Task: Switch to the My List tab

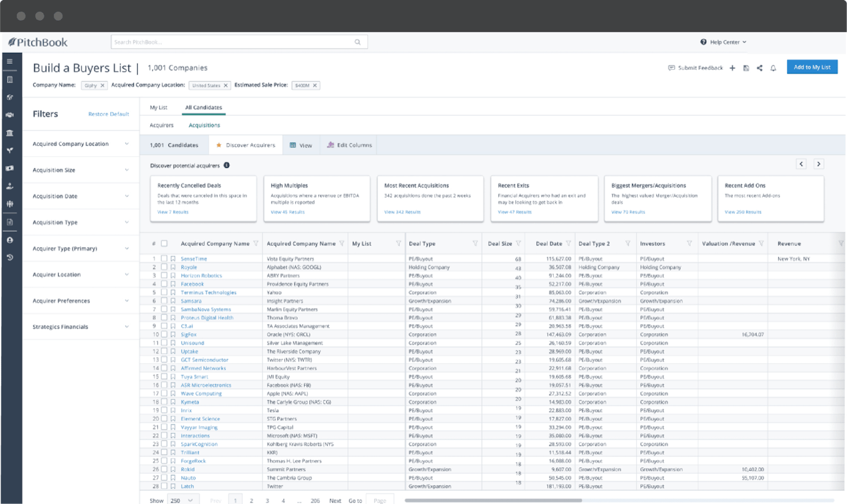Action: click(159, 107)
